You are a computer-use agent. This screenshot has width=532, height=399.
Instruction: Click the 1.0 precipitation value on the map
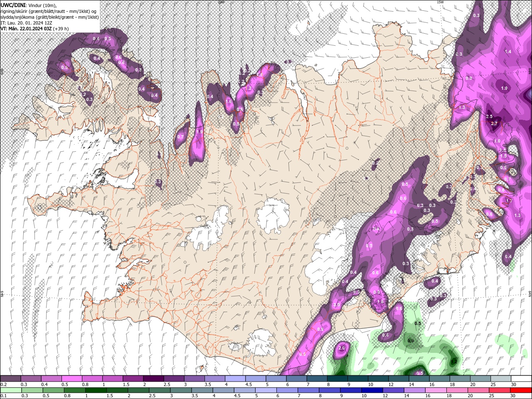pyautogui.click(x=497, y=141)
